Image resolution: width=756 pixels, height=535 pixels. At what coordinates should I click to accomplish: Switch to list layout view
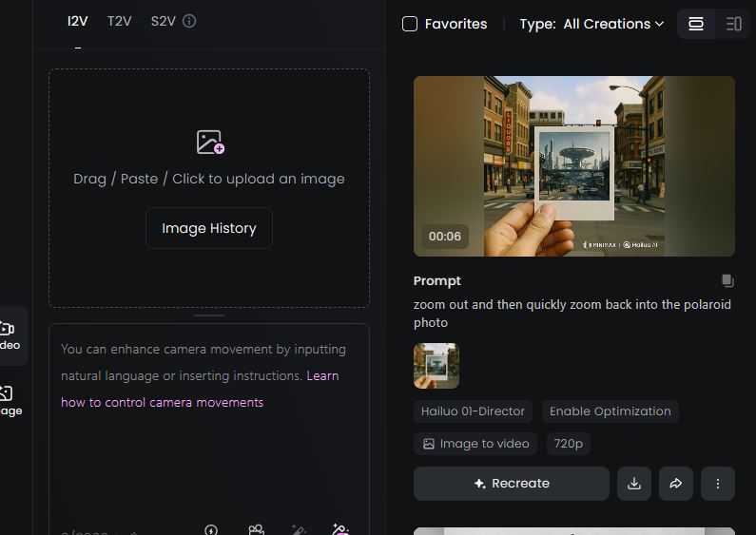(x=733, y=24)
